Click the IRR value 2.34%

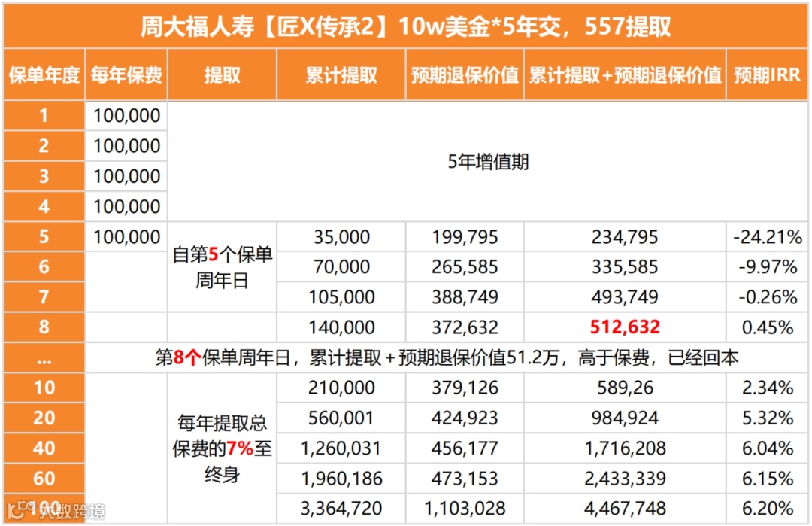point(768,388)
